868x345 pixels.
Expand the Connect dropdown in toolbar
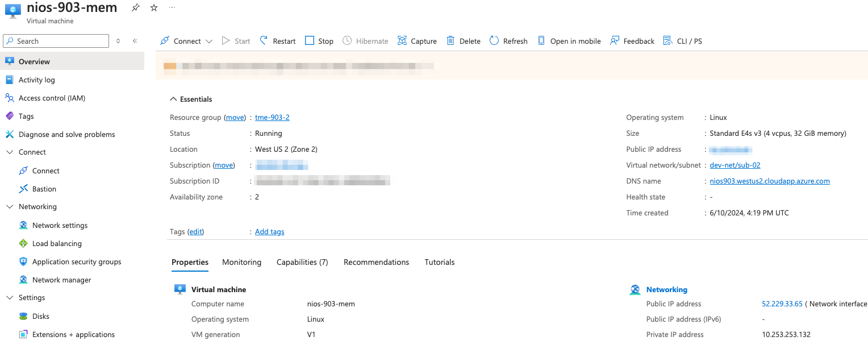(209, 41)
